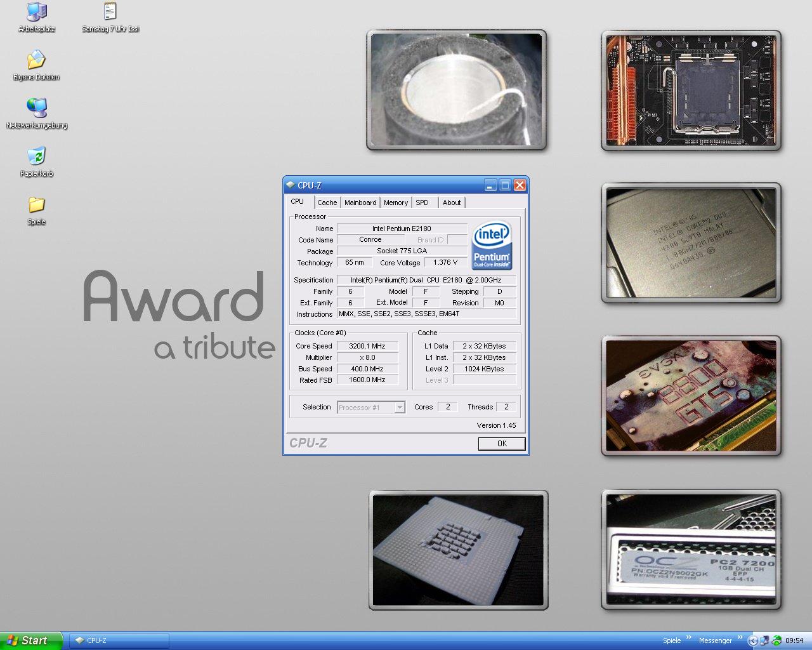Show hidden tray icons arrow
Viewport: 812px width, 650px height.
(753, 640)
